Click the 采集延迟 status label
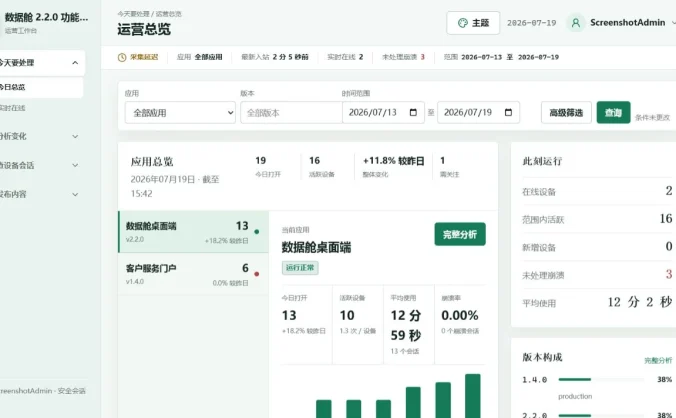This screenshot has height=418, width=676. coord(144,57)
